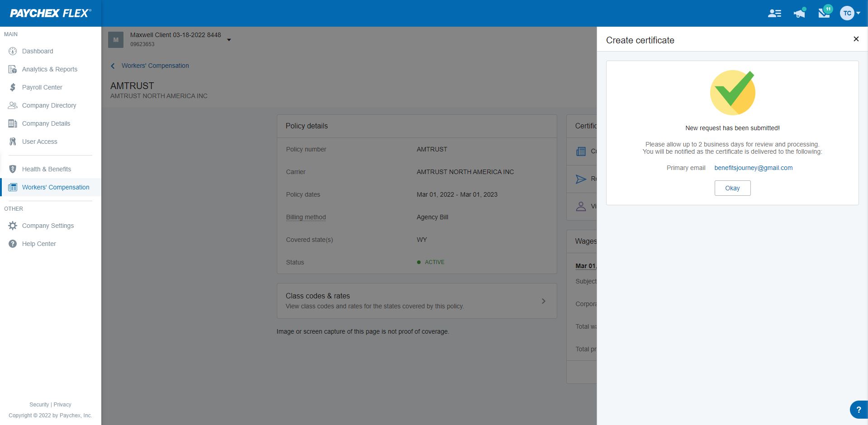Open the inbox with 11 notifications
The image size is (868, 425).
click(825, 12)
